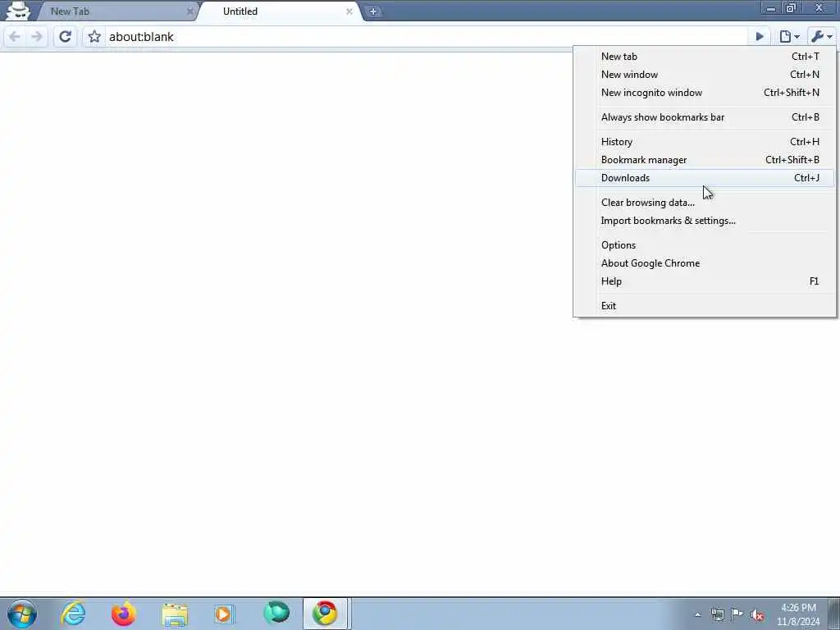
Task: Add a new tab with the plus button
Action: [373, 11]
